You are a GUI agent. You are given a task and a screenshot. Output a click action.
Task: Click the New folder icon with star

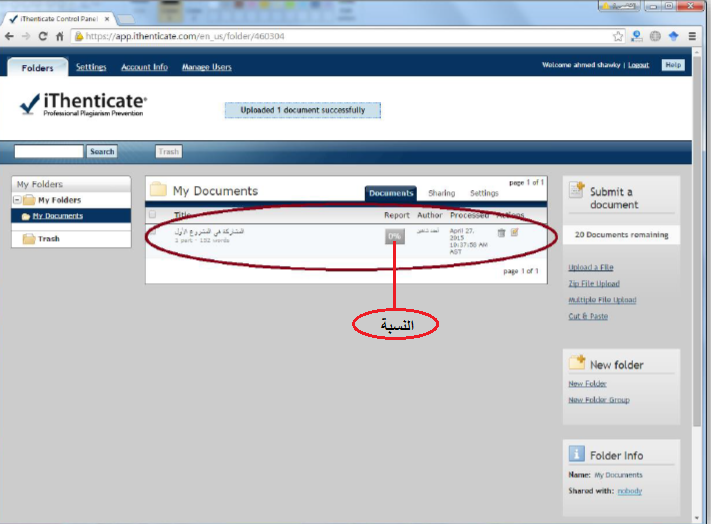pyautogui.click(x=577, y=362)
